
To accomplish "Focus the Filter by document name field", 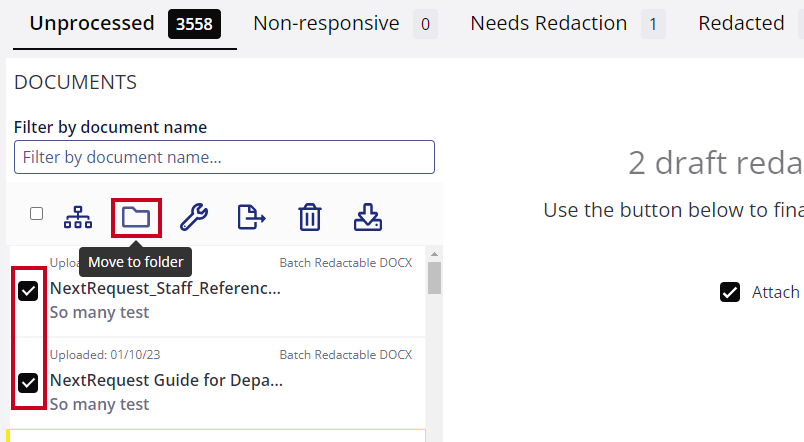I will (x=224, y=157).
